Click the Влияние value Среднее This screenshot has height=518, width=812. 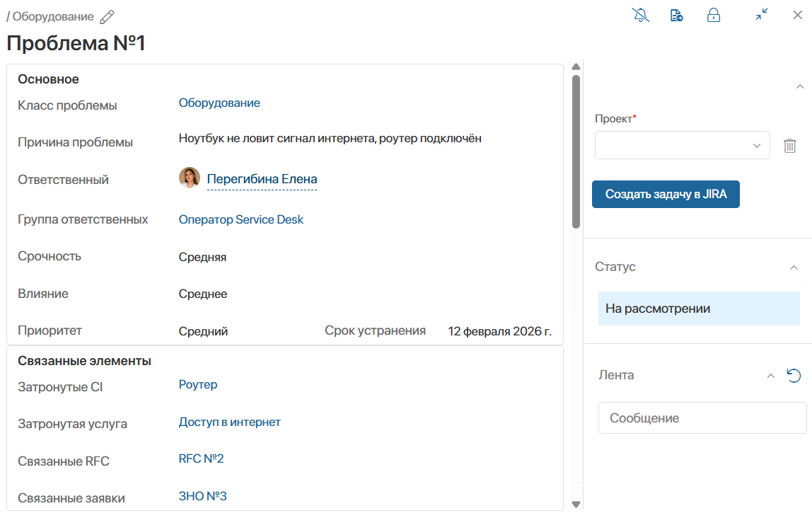click(203, 294)
